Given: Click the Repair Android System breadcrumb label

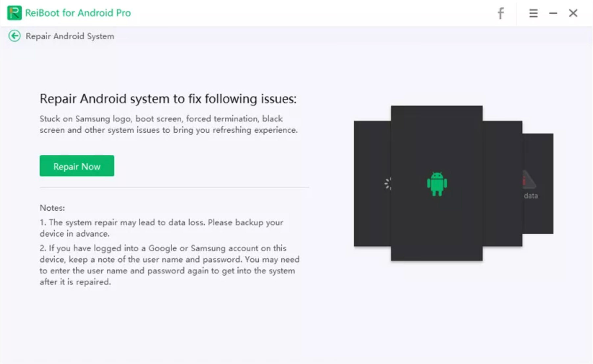Looking at the screenshot, I should coord(70,36).
